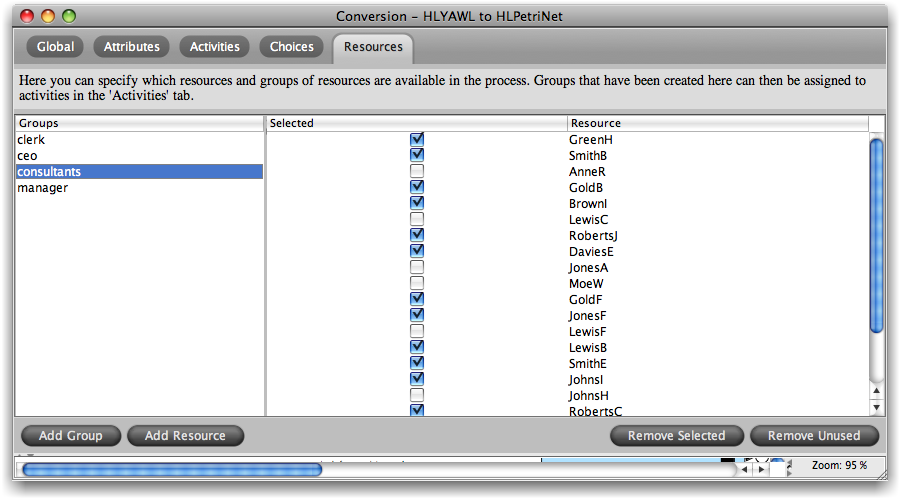The image size is (900, 500).
Task: Click the vertical scrollbar of resource table
Action: [877, 236]
